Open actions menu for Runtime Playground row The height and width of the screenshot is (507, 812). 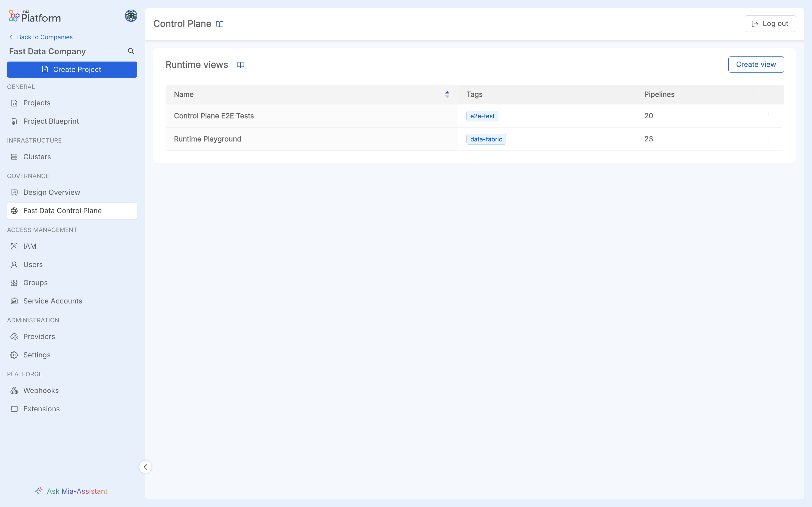[768, 139]
